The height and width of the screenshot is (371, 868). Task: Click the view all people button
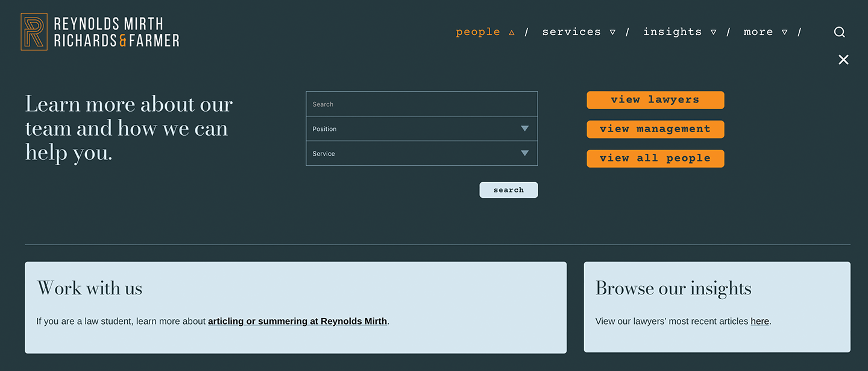655,159
